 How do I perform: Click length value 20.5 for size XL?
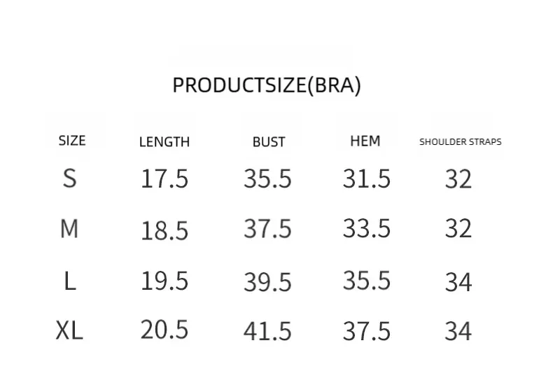(x=164, y=330)
